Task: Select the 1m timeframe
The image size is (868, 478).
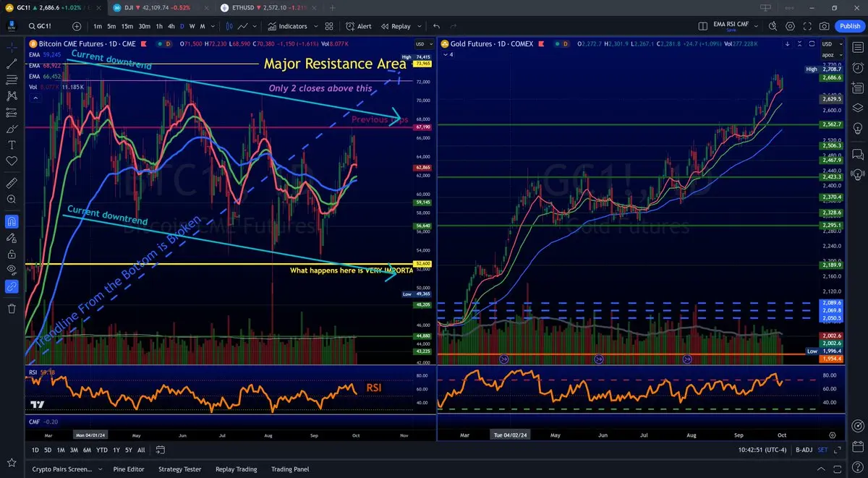Action: click(97, 26)
